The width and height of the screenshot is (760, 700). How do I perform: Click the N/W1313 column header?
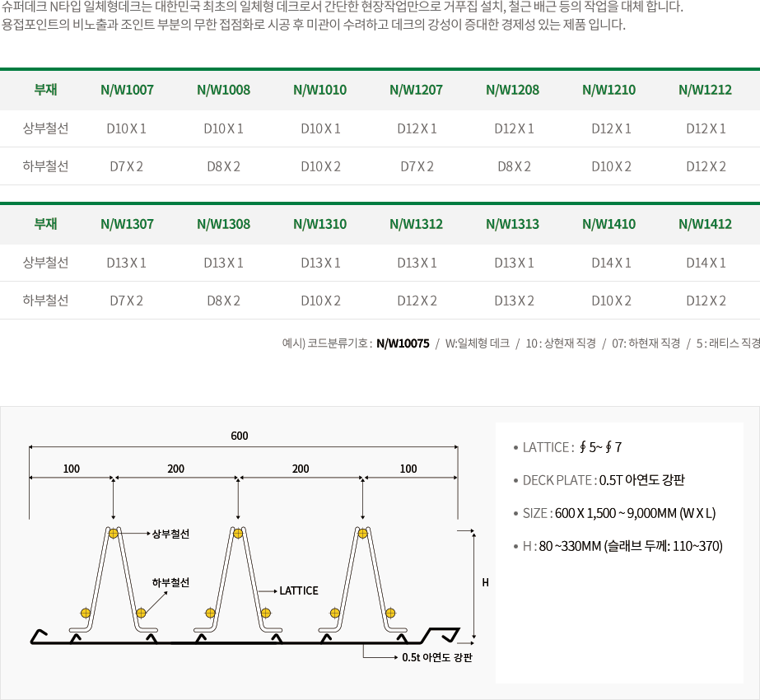click(513, 224)
